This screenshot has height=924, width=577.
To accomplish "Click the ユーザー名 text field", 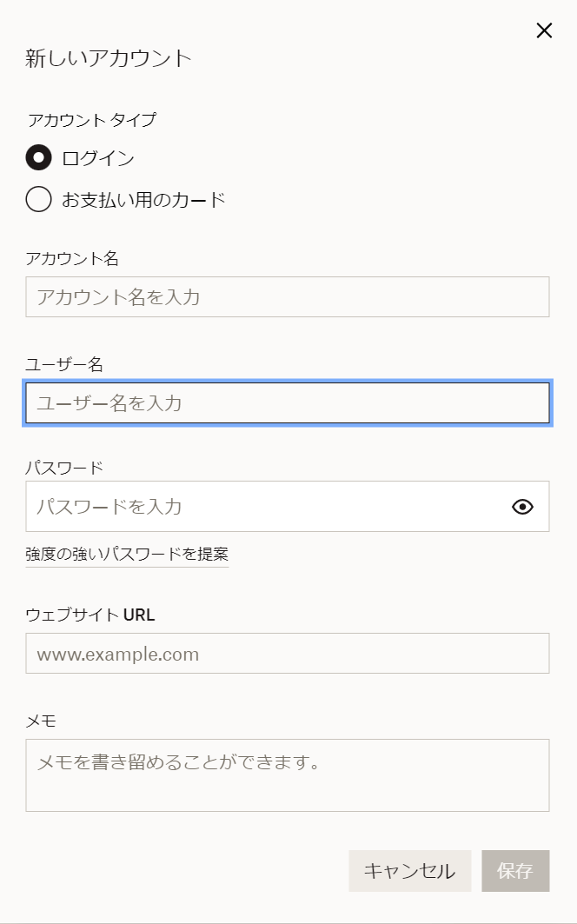I will (287, 403).
